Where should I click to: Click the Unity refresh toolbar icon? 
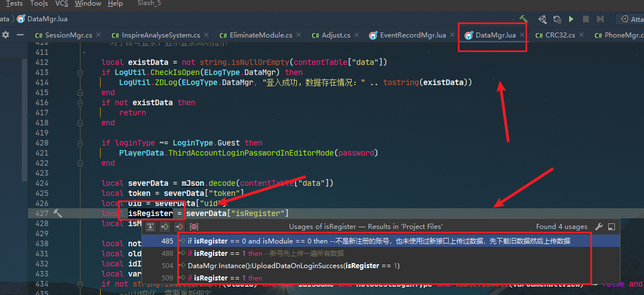coord(557,19)
